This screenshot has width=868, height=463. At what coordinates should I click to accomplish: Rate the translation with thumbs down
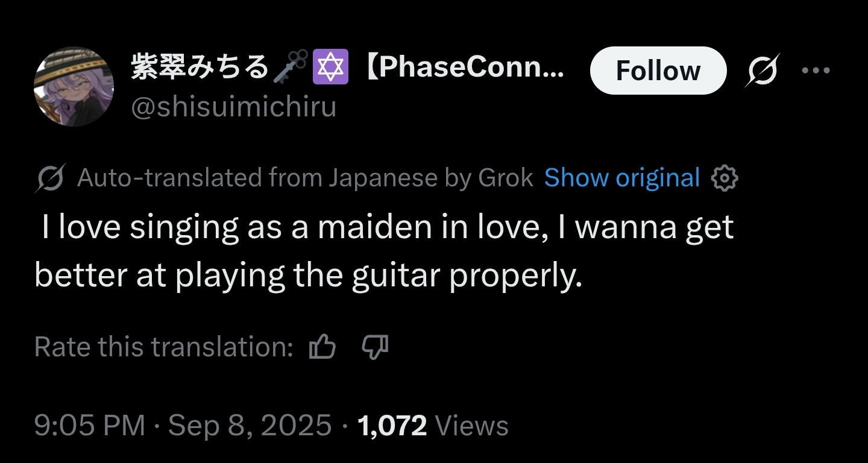click(x=374, y=347)
